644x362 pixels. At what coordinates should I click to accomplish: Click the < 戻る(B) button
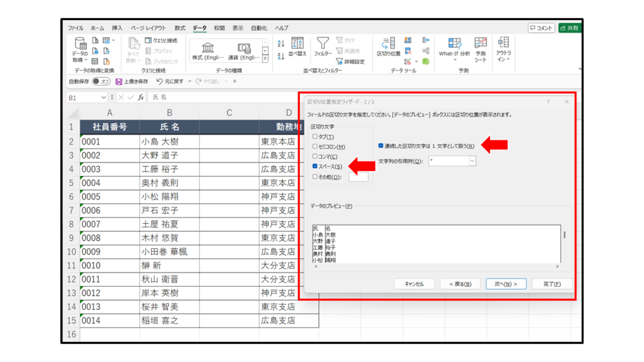tap(460, 283)
